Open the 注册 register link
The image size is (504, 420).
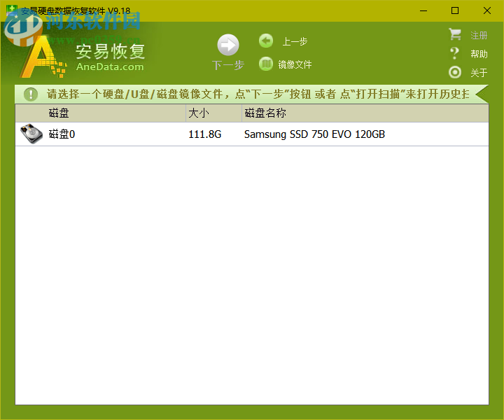click(x=479, y=35)
